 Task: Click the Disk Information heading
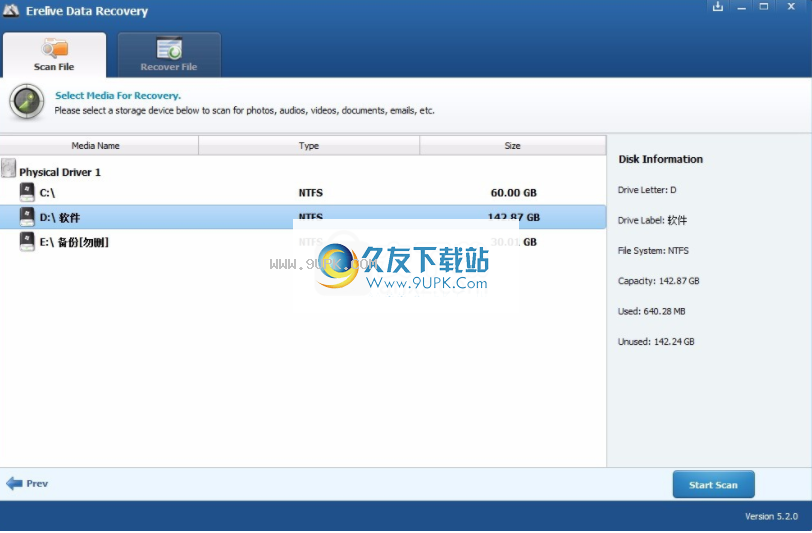661,159
